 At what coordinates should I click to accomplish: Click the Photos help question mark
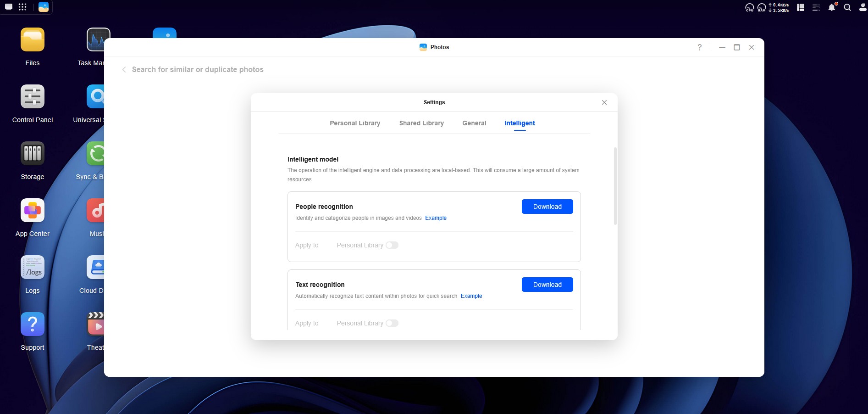pyautogui.click(x=699, y=47)
